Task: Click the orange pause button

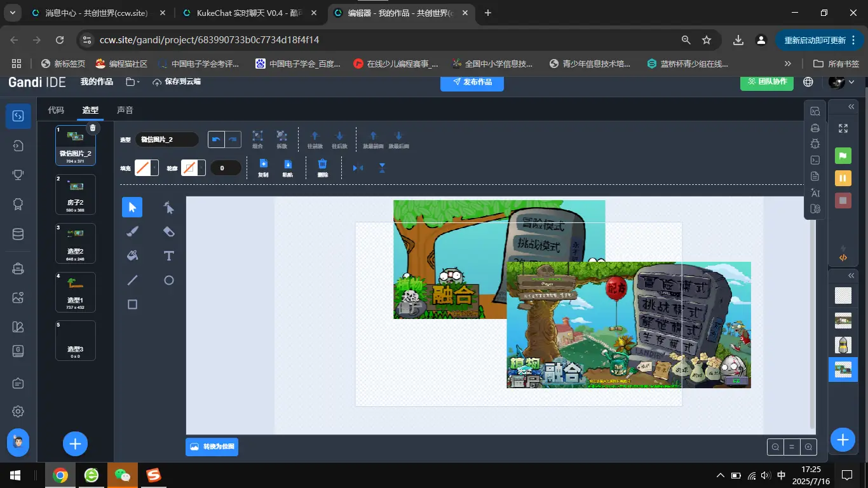Action: pos(843,179)
